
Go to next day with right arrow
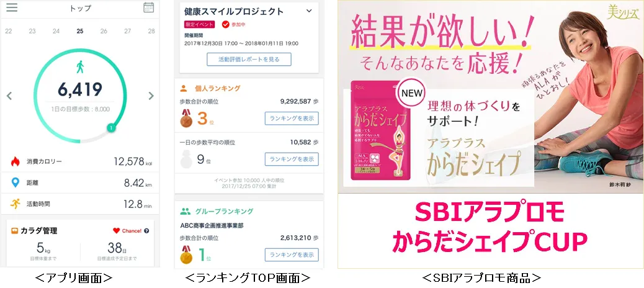click(x=151, y=96)
